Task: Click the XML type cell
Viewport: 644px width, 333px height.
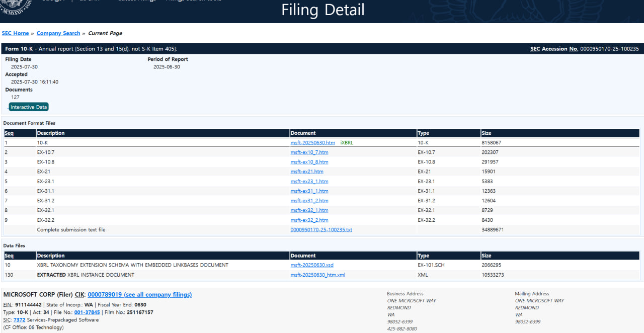Action: (423, 275)
